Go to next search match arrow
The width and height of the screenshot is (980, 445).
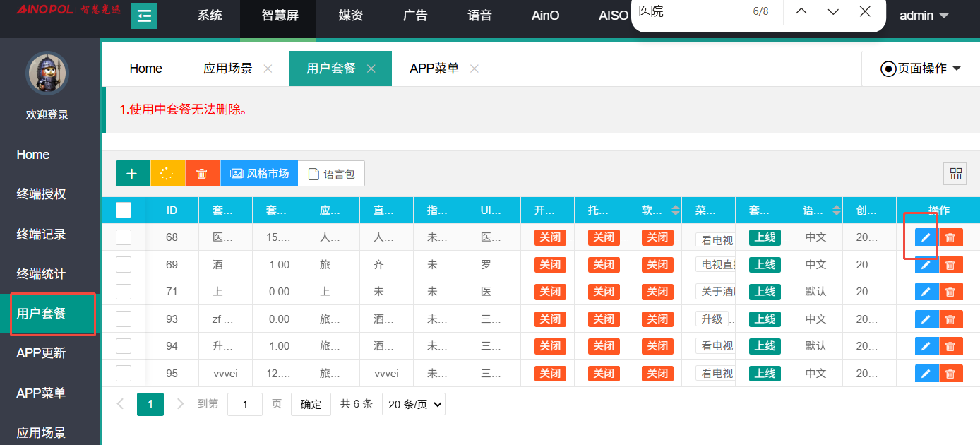click(x=833, y=12)
